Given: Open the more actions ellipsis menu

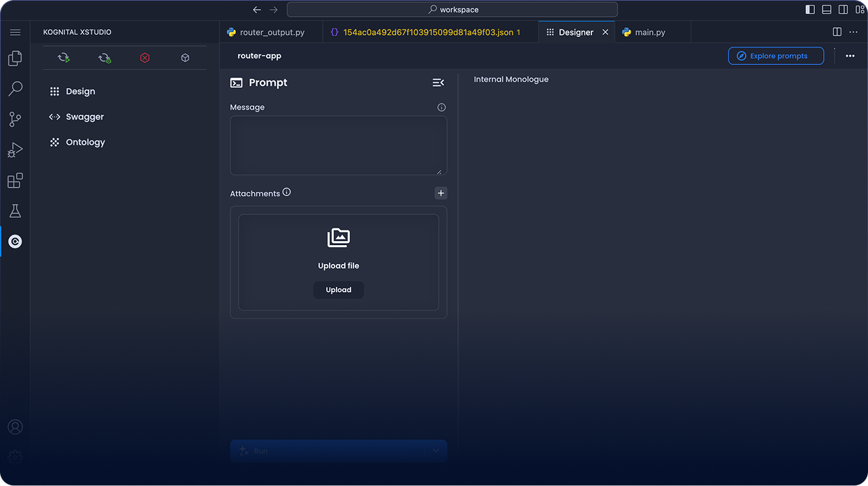Looking at the screenshot, I should (x=849, y=55).
